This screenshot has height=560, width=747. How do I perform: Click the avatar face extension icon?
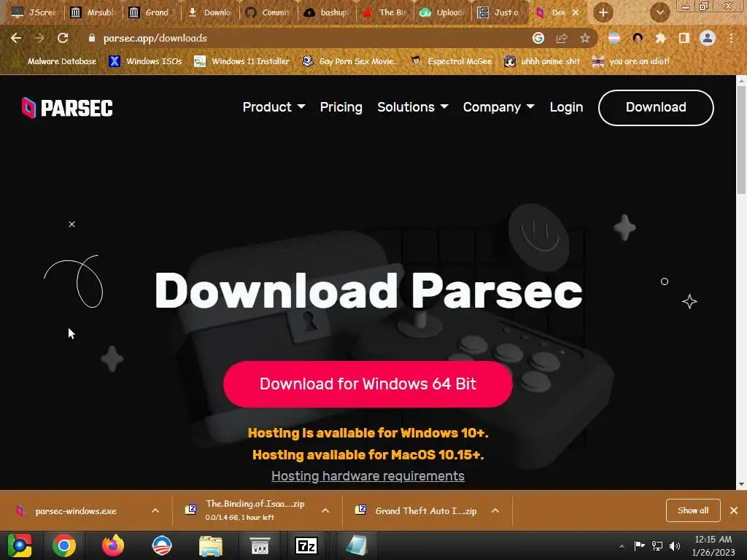(x=638, y=38)
